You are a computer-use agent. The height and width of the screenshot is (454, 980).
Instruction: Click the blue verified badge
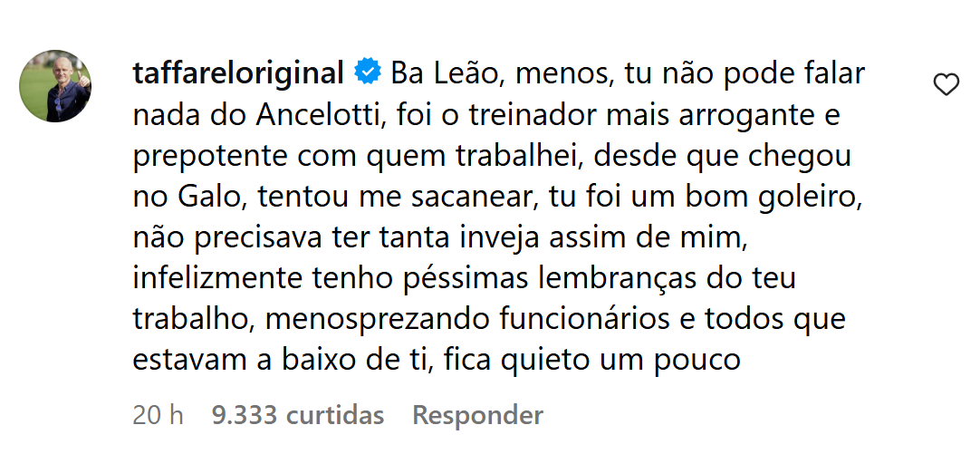(x=368, y=72)
